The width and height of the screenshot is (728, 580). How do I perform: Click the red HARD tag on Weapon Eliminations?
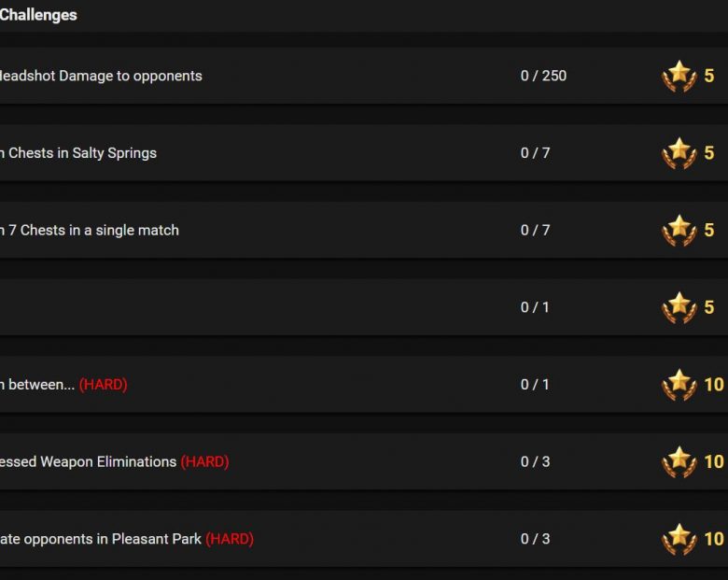pos(204,462)
